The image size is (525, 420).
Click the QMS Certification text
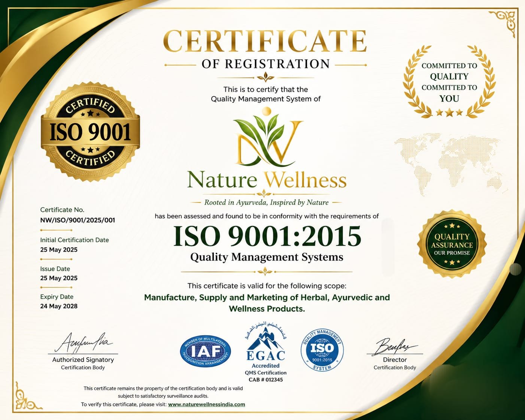click(x=265, y=373)
